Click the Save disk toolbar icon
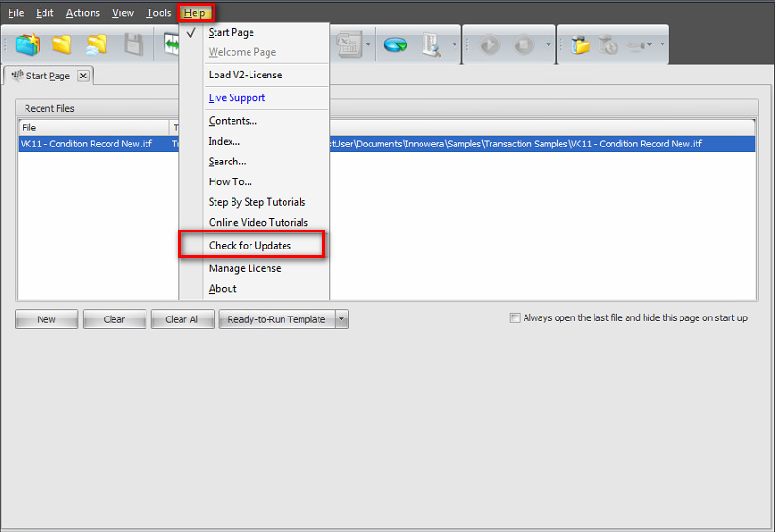Viewport: 775px width, 532px height. [133, 44]
